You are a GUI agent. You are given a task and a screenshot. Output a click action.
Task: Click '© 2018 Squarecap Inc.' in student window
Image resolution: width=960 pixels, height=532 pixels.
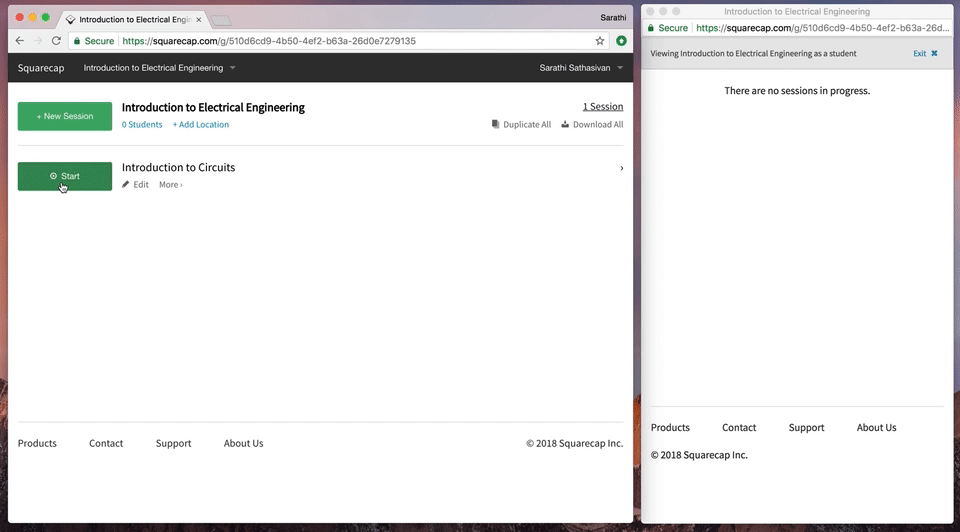(x=699, y=455)
